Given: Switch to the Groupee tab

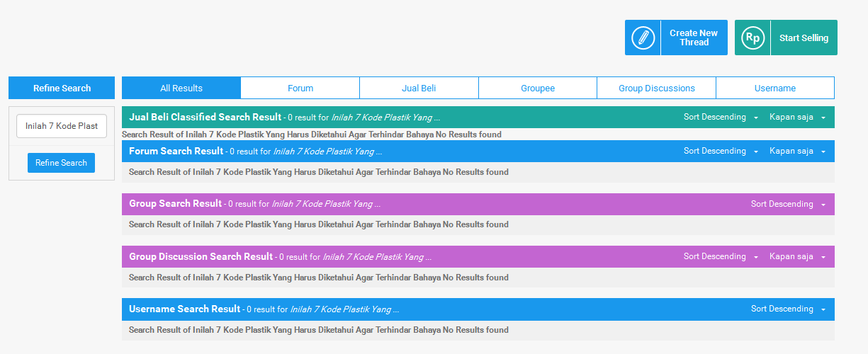Looking at the screenshot, I should coord(538,88).
